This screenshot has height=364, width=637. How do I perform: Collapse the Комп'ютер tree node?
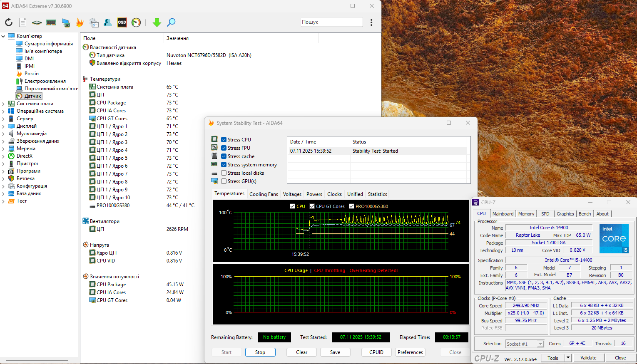point(3,36)
